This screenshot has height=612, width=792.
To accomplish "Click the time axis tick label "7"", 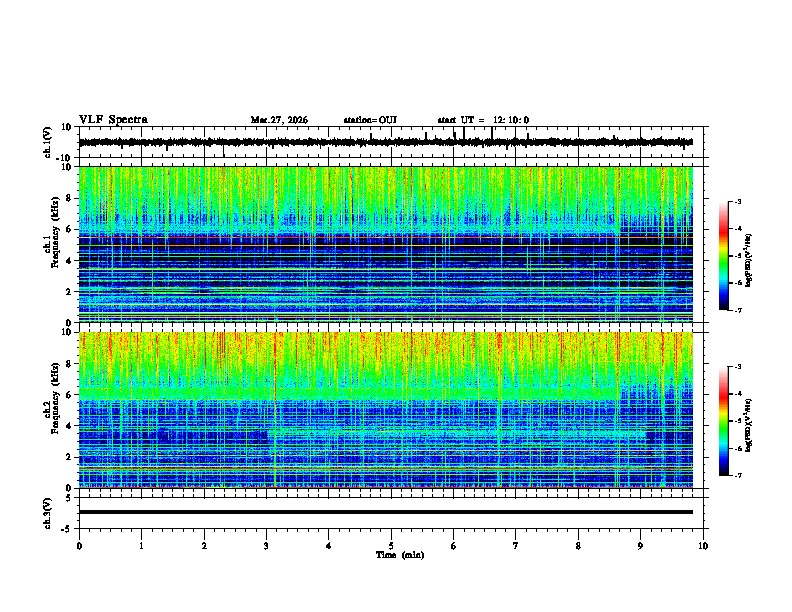I will [x=515, y=546].
